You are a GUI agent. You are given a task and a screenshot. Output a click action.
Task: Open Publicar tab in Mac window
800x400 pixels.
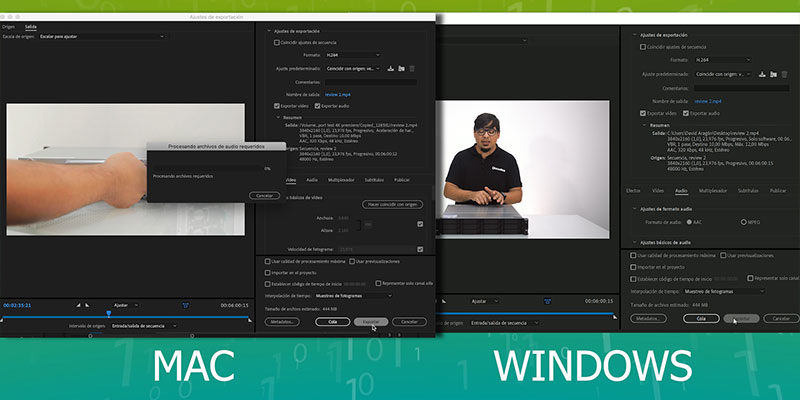click(402, 180)
